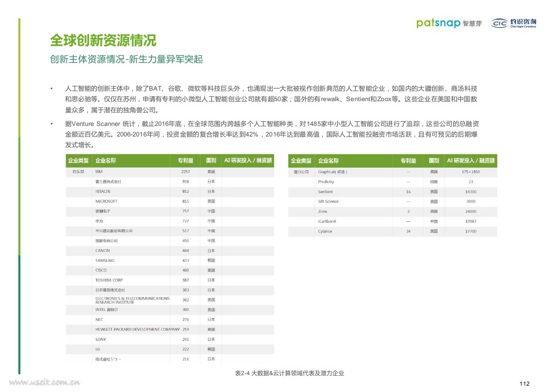Select the patent count 450

coord(186,241)
